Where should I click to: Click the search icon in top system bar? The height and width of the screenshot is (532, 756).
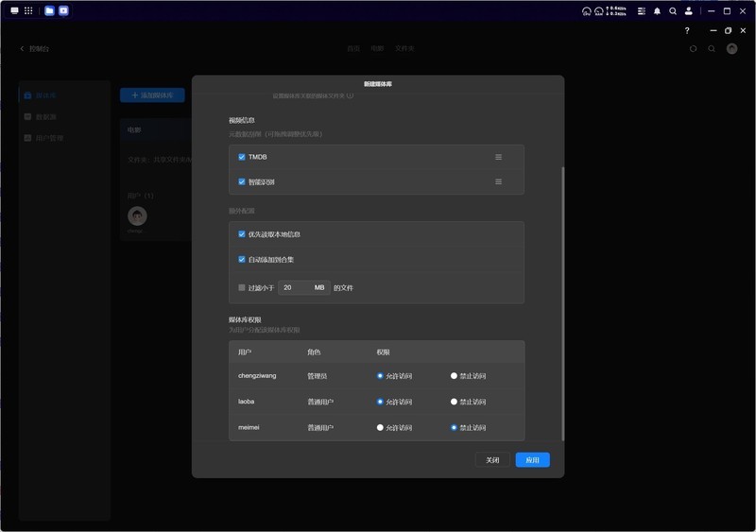click(673, 11)
